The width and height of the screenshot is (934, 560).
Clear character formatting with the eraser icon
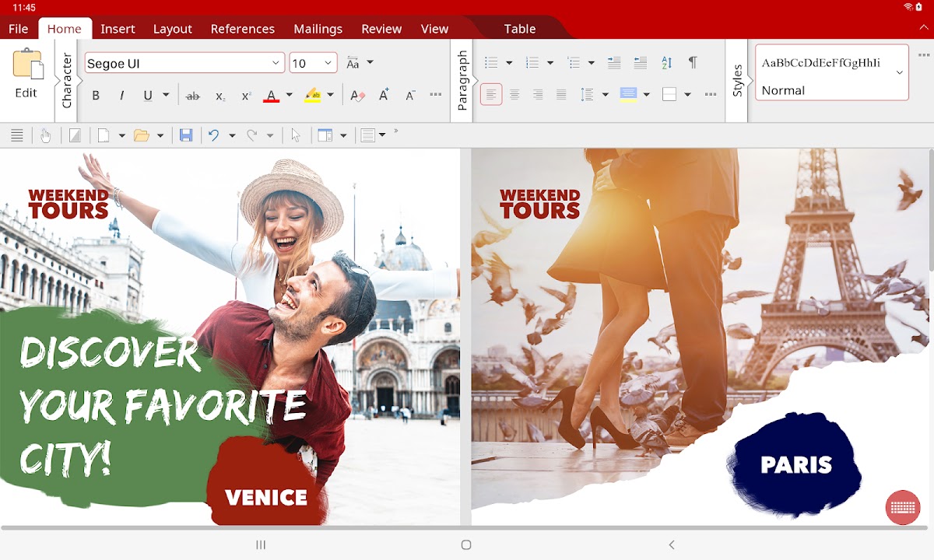click(x=357, y=96)
